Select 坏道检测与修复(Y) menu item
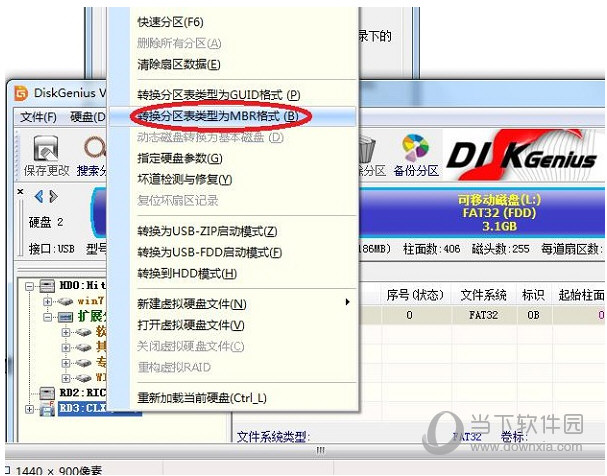 pyautogui.click(x=185, y=179)
